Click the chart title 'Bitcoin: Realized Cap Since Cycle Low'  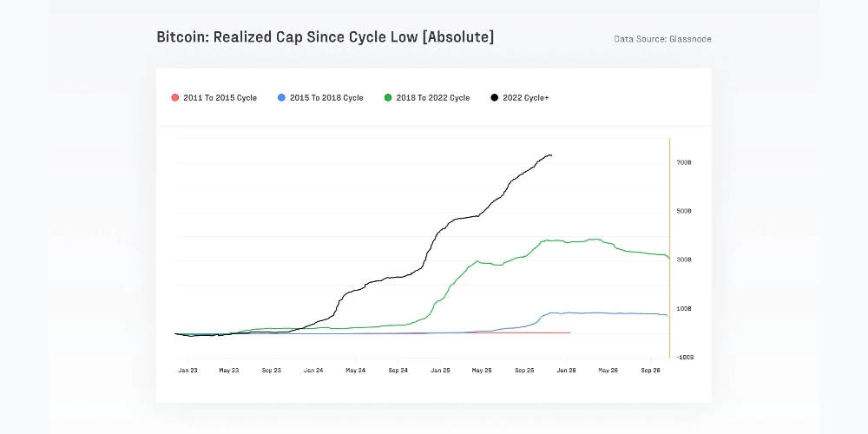pos(325,37)
